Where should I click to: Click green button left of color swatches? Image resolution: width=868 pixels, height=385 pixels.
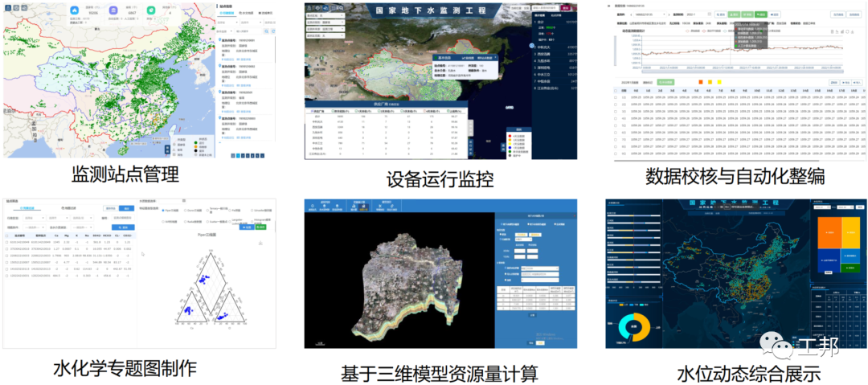coord(665,82)
